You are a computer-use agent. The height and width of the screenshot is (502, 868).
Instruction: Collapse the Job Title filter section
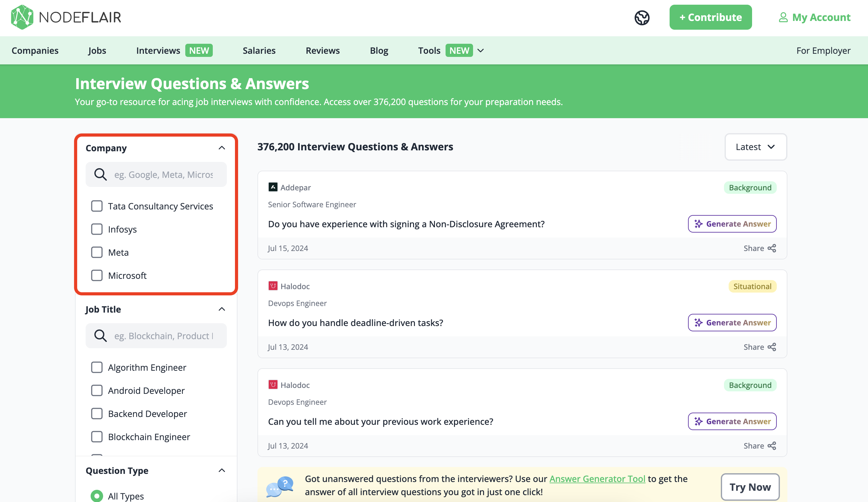222,309
